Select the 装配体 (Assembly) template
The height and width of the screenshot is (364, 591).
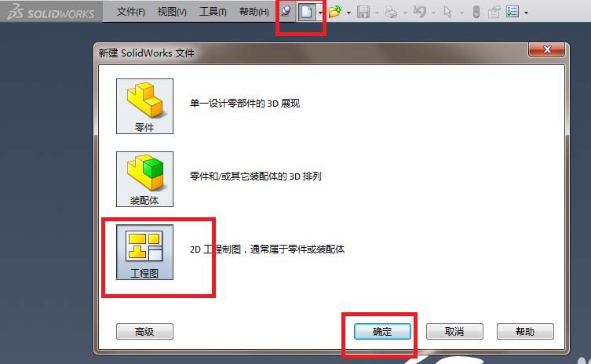144,179
